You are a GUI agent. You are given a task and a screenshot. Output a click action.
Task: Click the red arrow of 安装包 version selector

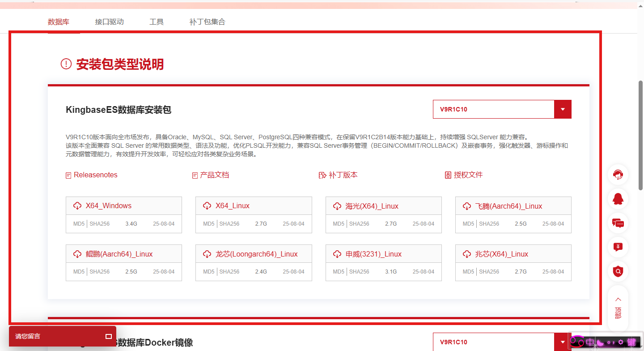[x=563, y=109]
